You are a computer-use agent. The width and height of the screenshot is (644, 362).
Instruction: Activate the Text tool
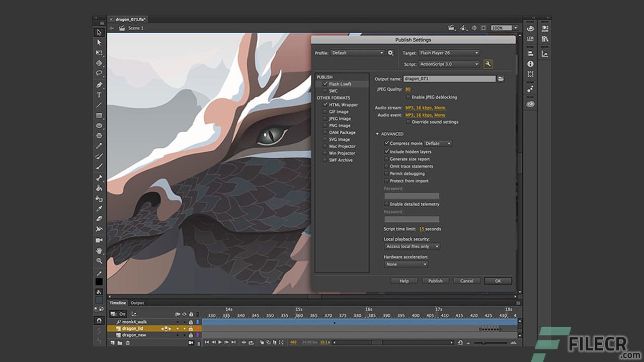99,94
